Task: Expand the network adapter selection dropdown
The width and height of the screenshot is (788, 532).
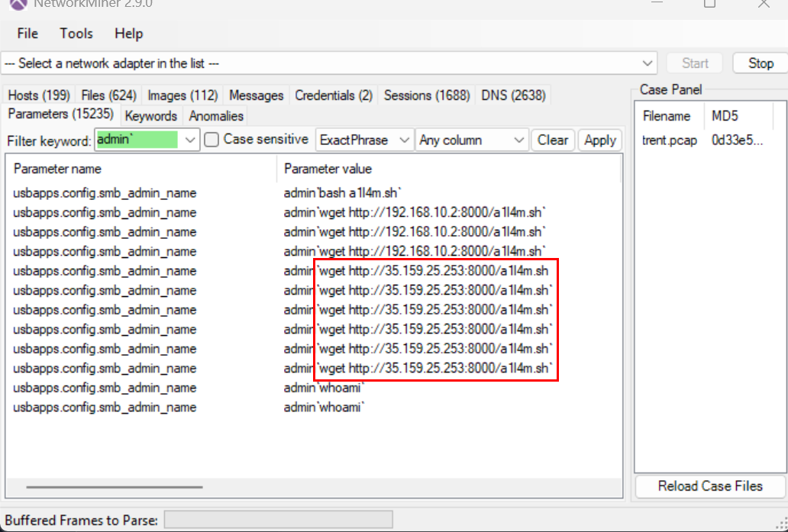Action: click(647, 63)
